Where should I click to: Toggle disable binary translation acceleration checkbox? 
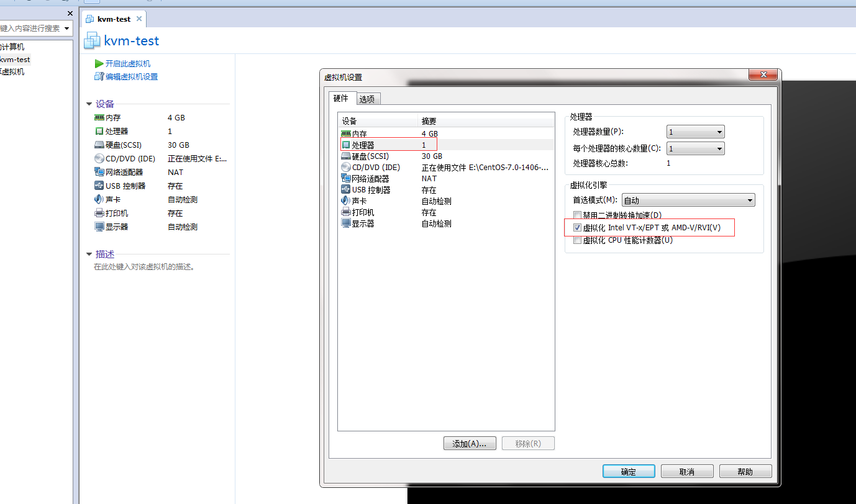tap(577, 215)
